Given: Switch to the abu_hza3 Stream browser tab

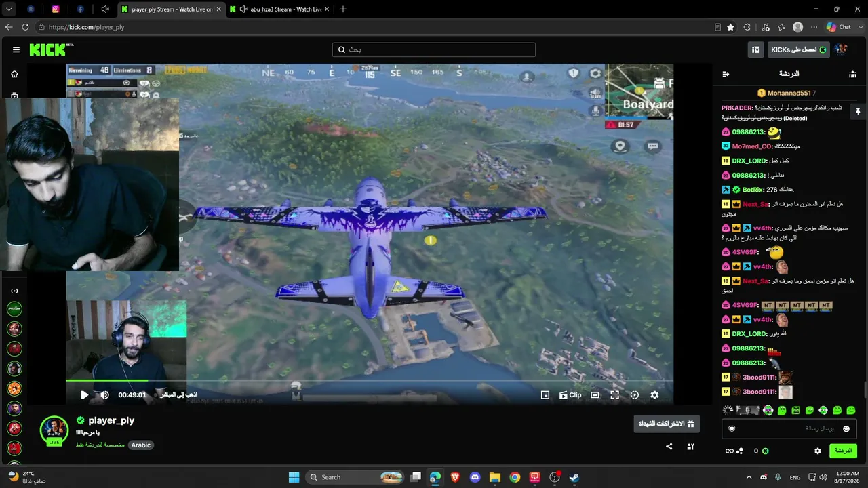Looking at the screenshot, I should coord(279,9).
